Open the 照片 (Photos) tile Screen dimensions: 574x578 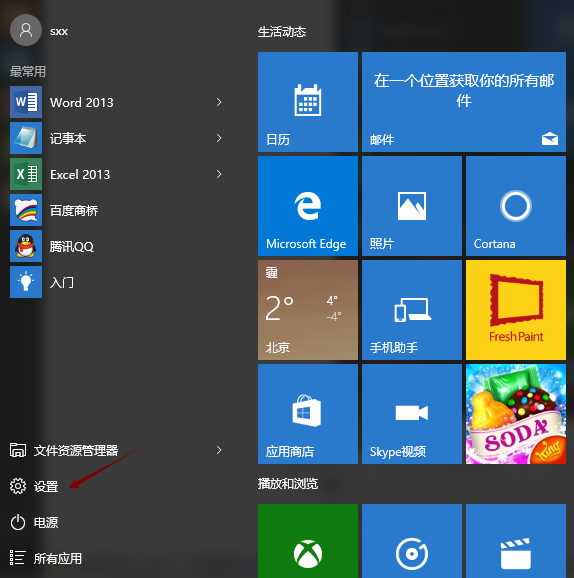click(x=412, y=206)
